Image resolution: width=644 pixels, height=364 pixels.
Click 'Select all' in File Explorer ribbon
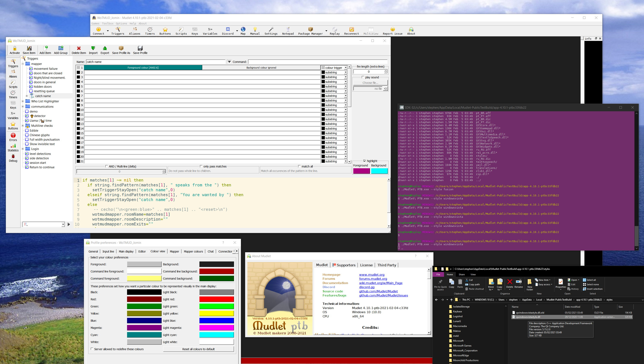(x=589, y=280)
